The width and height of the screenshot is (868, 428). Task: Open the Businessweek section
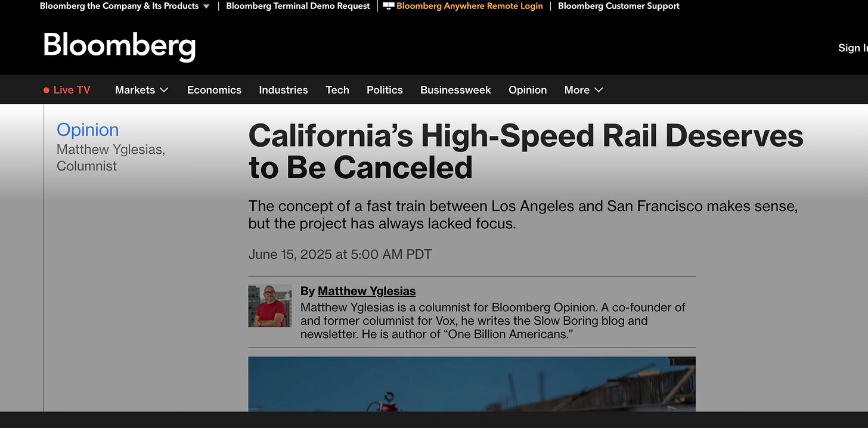click(455, 90)
